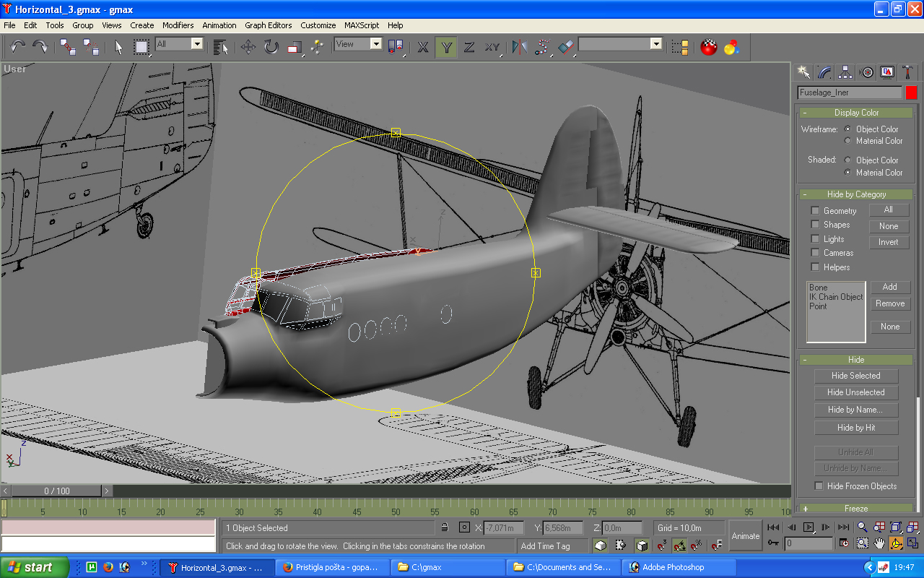
Task: Check the Geometry hide category box
Action: [x=815, y=210]
